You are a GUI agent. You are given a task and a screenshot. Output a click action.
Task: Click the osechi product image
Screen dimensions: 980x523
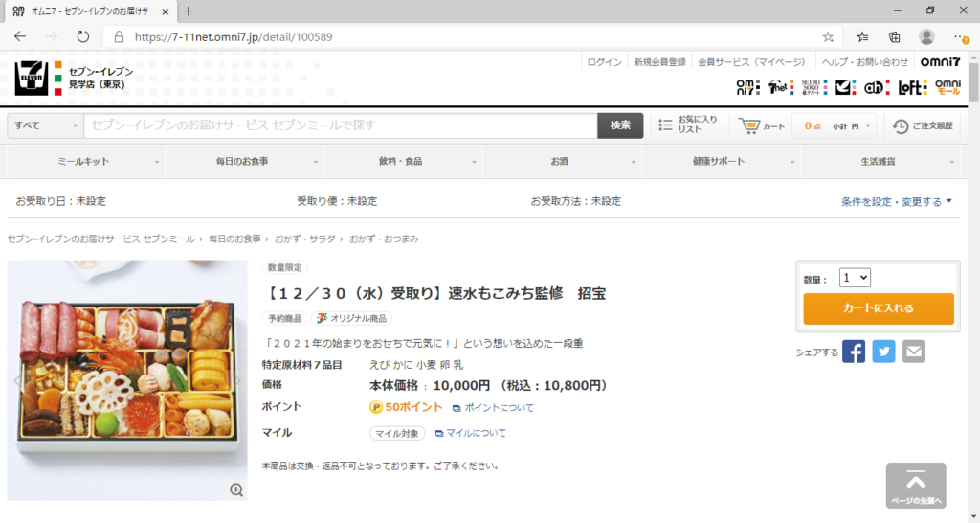click(127, 380)
